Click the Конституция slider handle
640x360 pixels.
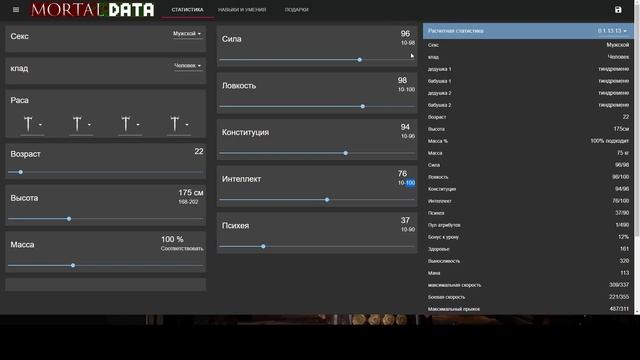click(346, 153)
